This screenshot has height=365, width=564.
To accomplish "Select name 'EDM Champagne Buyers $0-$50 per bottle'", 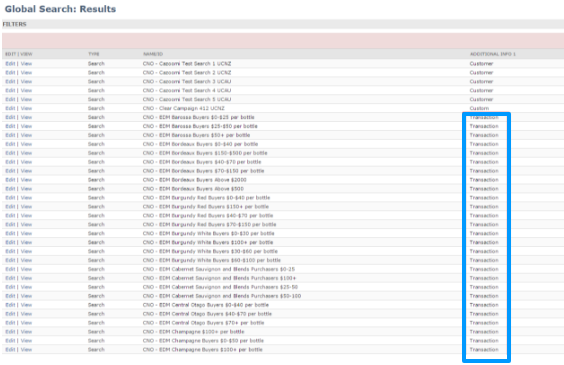I will pyautogui.click(x=212, y=341).
